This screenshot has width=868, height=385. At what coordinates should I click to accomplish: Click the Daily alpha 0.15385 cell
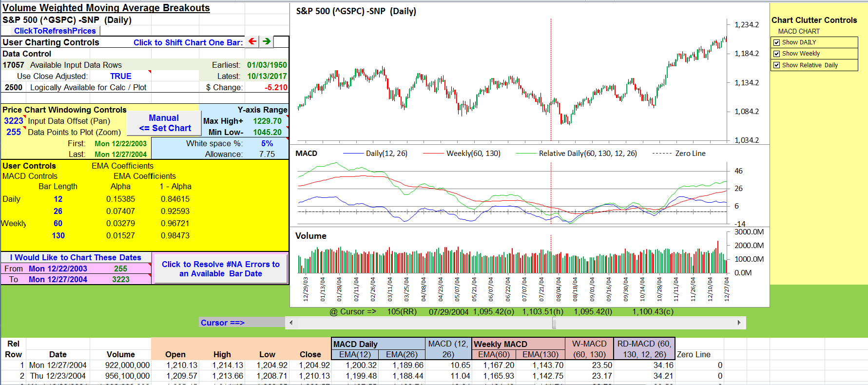pyautogui.click(x=120, y=199)
